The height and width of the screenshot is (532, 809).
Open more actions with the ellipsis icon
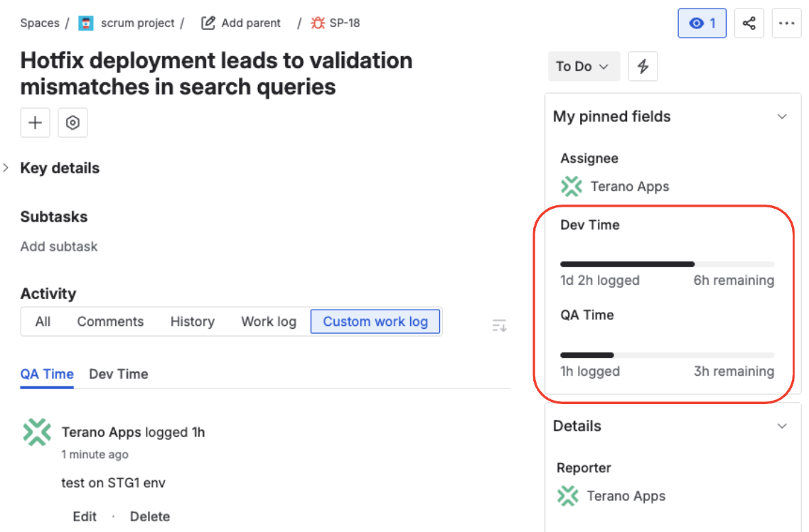click(x=786, y=23)
